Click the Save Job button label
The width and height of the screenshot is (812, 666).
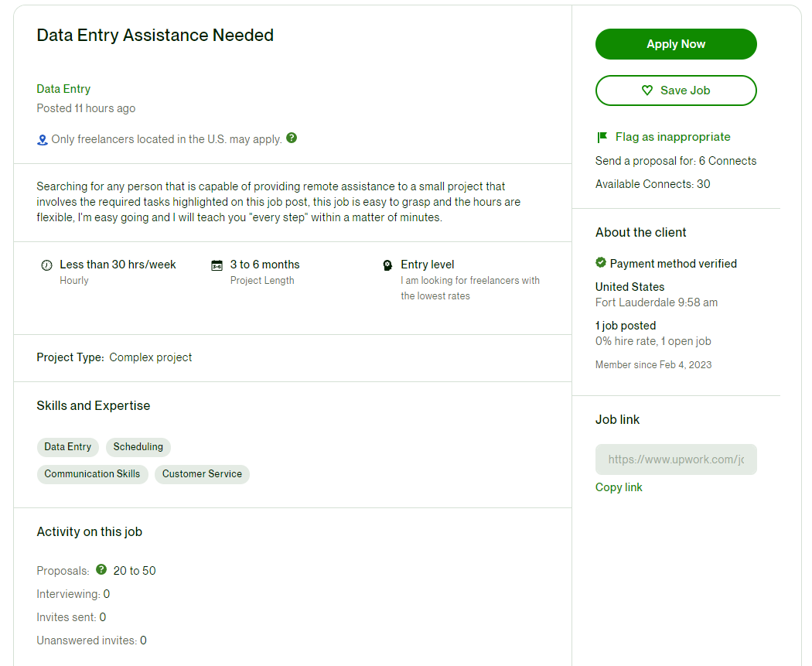(x=685, y=91)
